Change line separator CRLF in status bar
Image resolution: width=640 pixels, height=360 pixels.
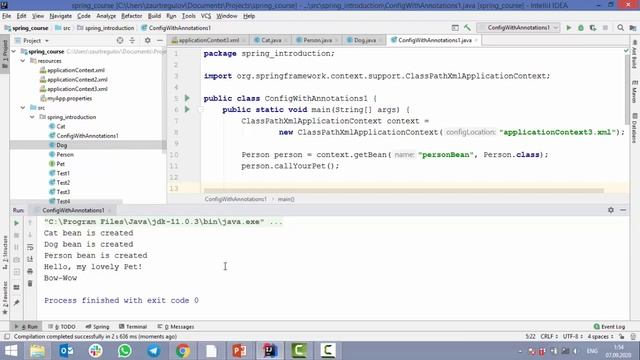pyautogui.click(x=549, y=337)
